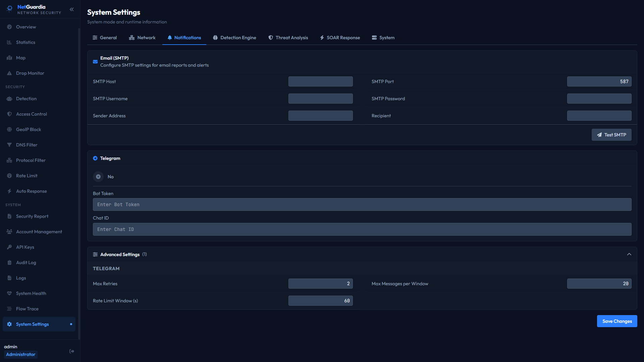Viewport: 644px width, 362px height.
Task: Select the Notifications tab
Action: click(184, 38)
